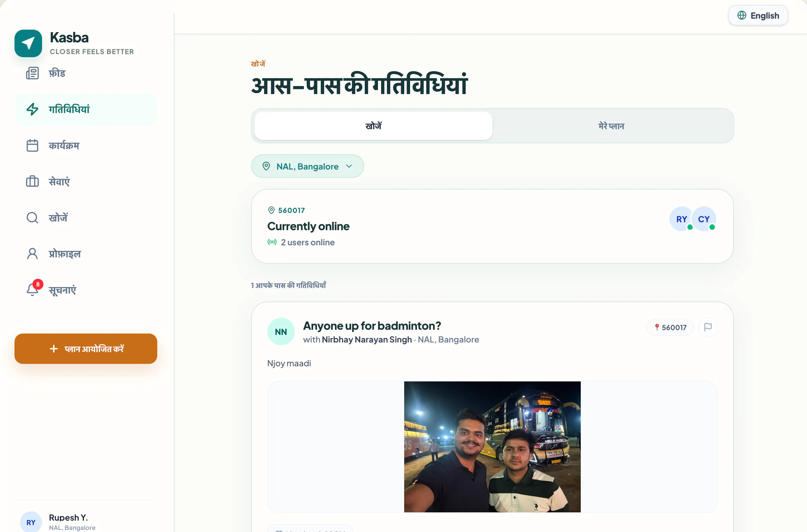Open the फ़ीड feed newspaper icon
The width and height of the screenshot is (807, 532).
click(32, 73)
